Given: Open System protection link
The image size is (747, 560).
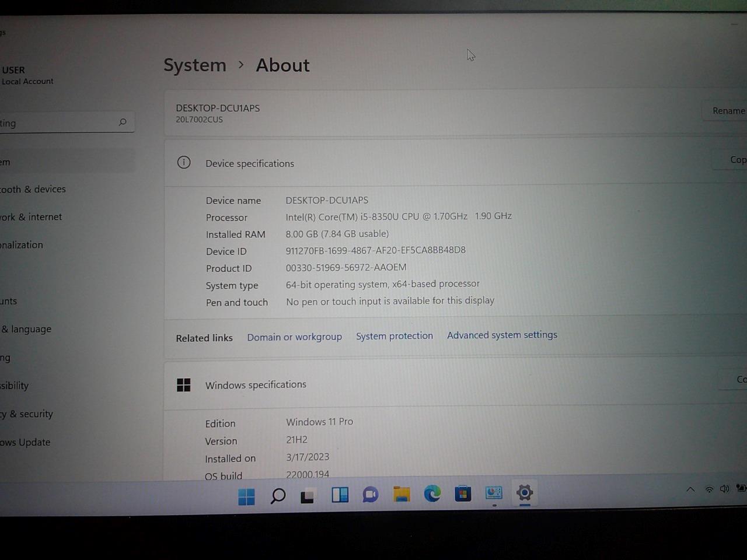Looking at the screenshot, I should (395, 336).
